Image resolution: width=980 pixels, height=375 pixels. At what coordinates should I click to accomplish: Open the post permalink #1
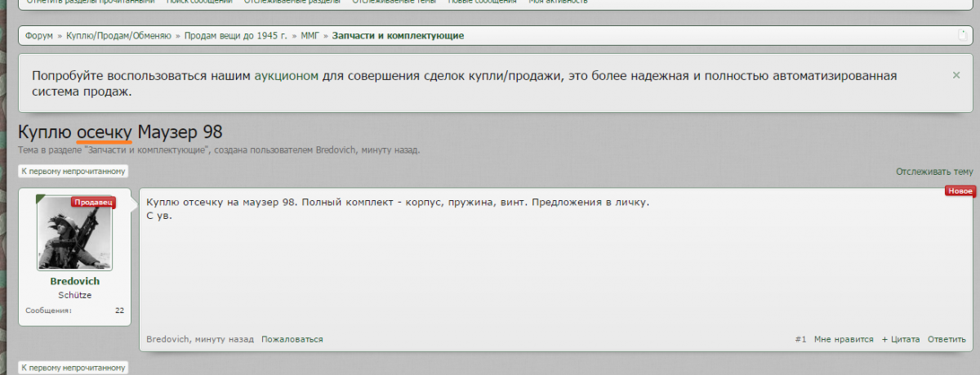800,339
